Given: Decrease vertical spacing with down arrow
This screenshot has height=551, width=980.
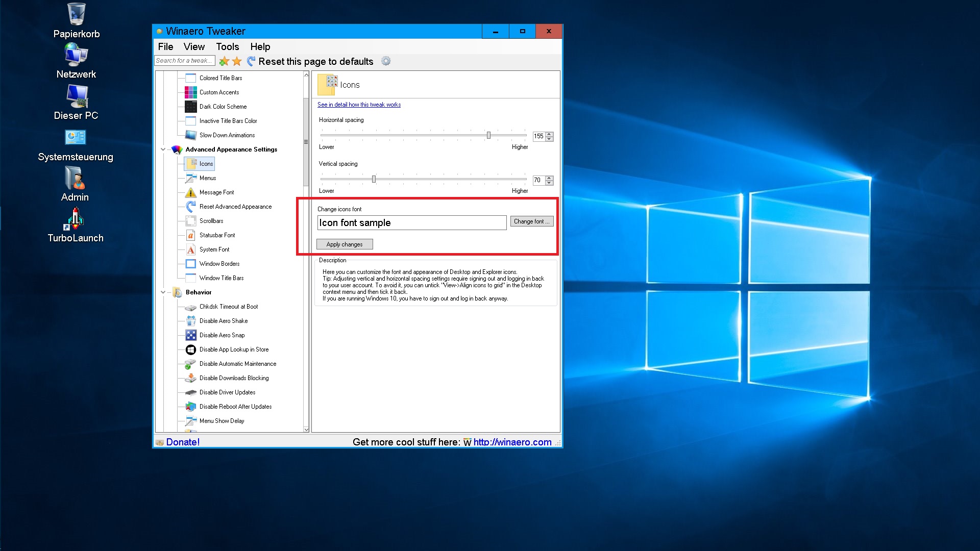Looking at the screenshot, I should [549, 183].
